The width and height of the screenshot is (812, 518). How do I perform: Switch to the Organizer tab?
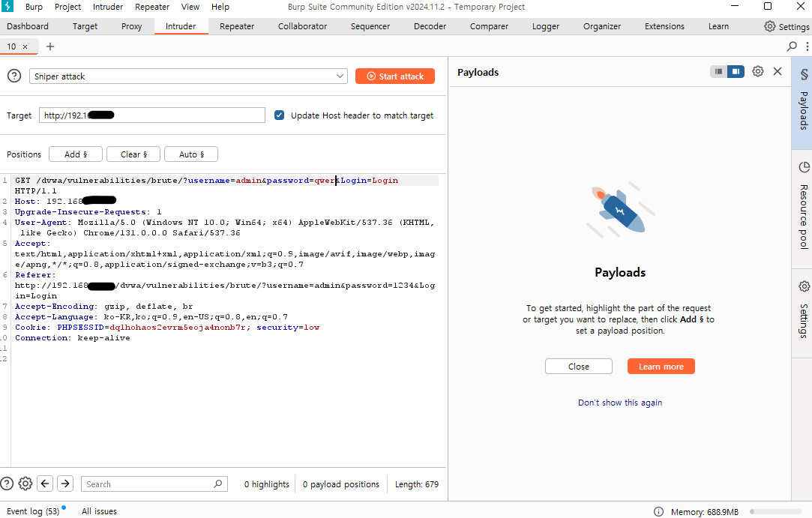coord(602,26)
